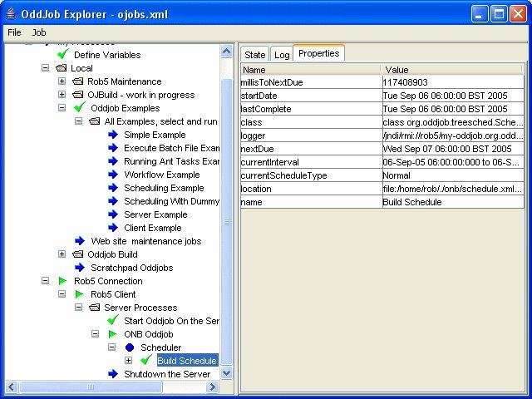
Task: Select the Properties tab
Action: click(x=319, y=53)
